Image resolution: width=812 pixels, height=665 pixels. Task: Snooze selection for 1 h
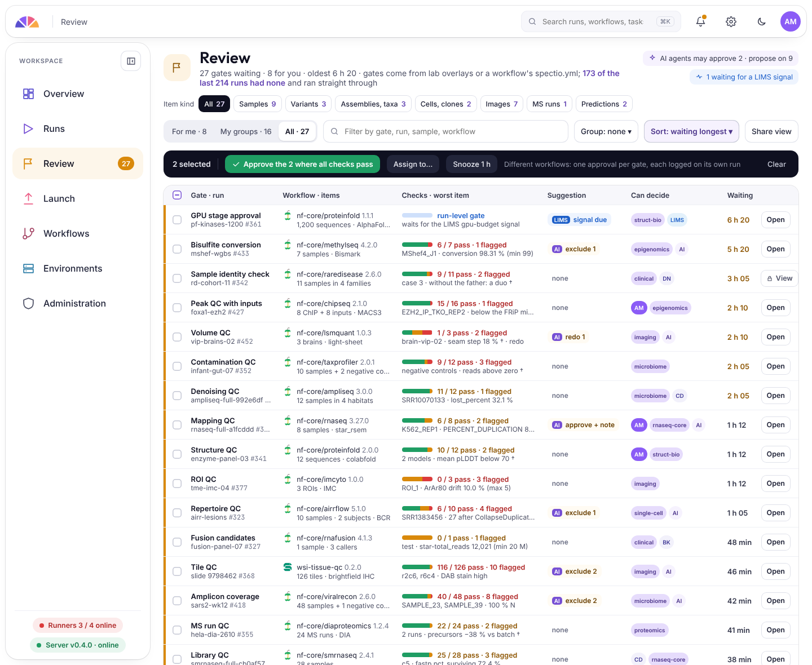pyautogui.click(x=471, y=164)
